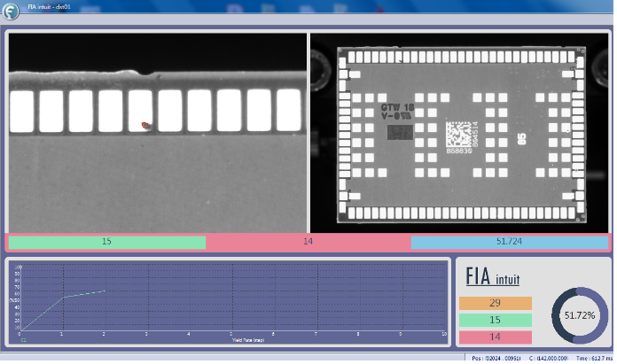Click the green pass count bar showing 15

coord(106,242)
